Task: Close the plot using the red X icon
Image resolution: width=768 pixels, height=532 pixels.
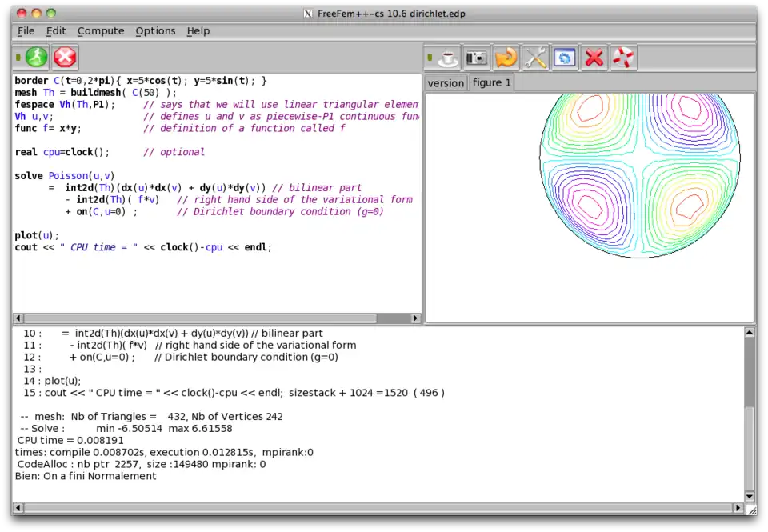Action: coord(594,58)
